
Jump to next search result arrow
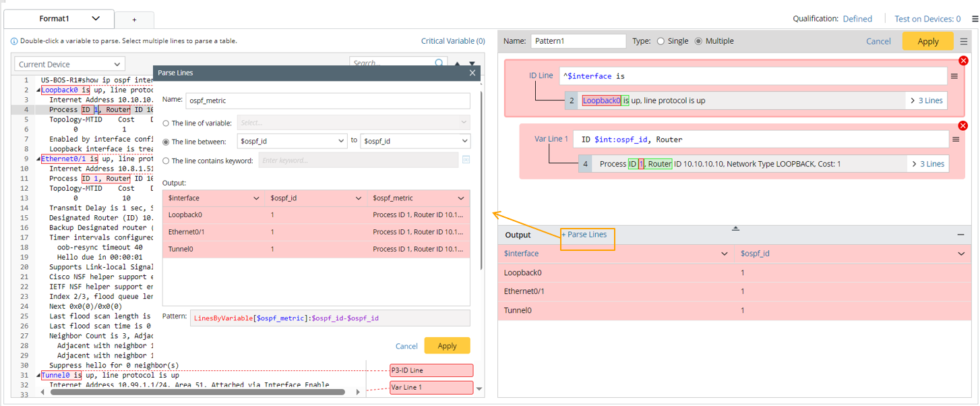(x=472, y=64)
